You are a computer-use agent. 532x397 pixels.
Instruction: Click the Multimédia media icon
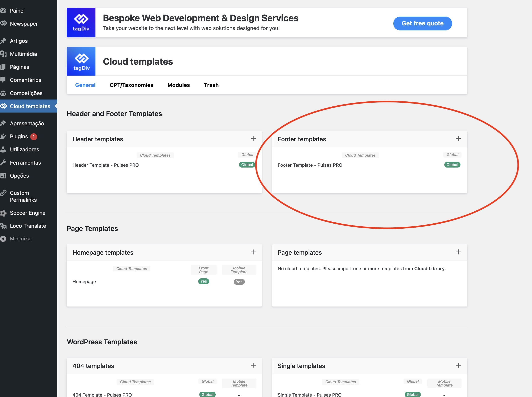pyautogui.click(x=3, y=54)
